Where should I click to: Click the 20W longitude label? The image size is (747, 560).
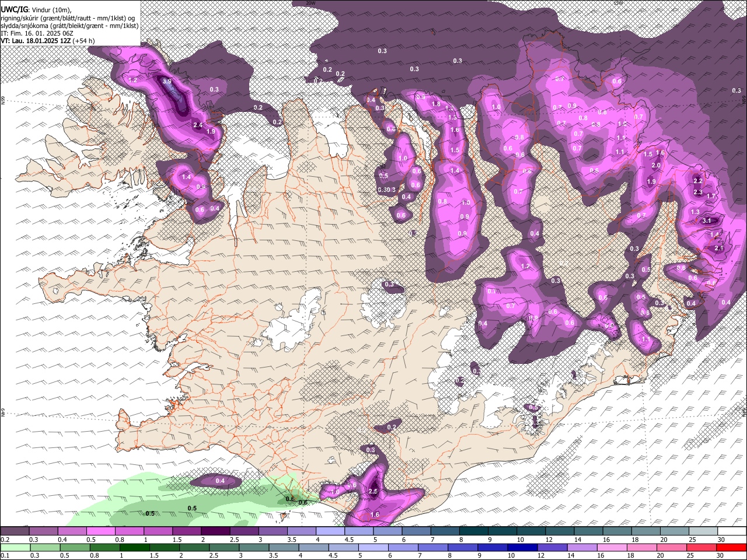pos(310,3)
